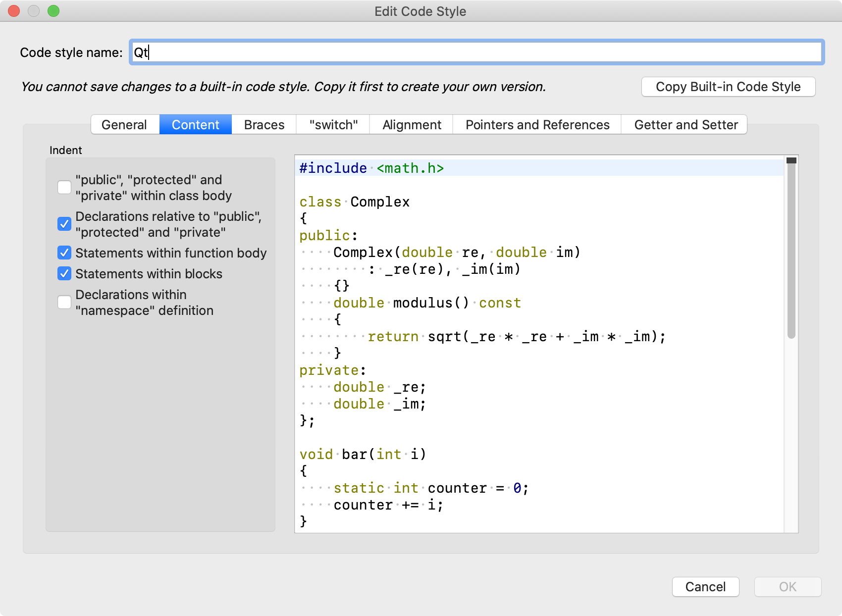Click the Code style name field
This screenshot has height=616, width=842.
[x=476, y=52]
